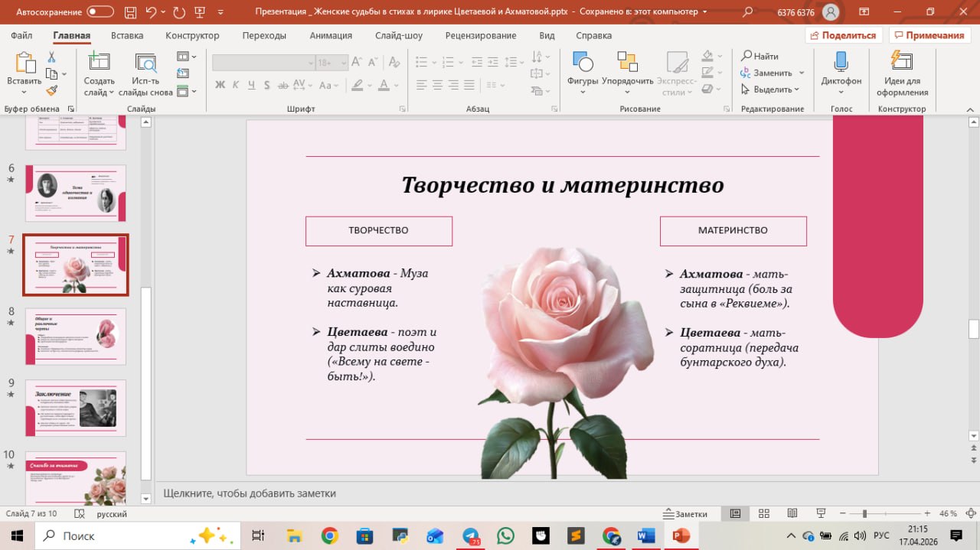980x550 pixels.
Task: Open the Выделить select dropdown
Action: click(x=770, y=89)
